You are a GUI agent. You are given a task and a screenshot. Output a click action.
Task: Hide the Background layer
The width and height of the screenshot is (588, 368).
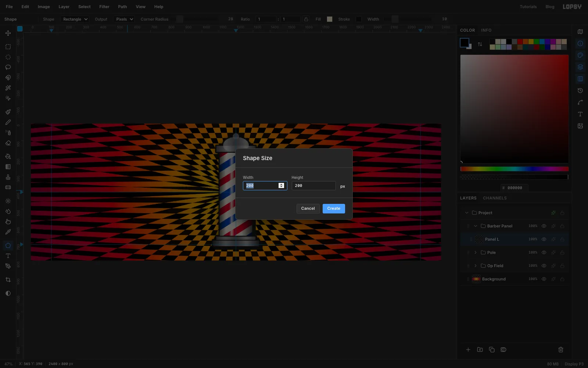point(544,279)
